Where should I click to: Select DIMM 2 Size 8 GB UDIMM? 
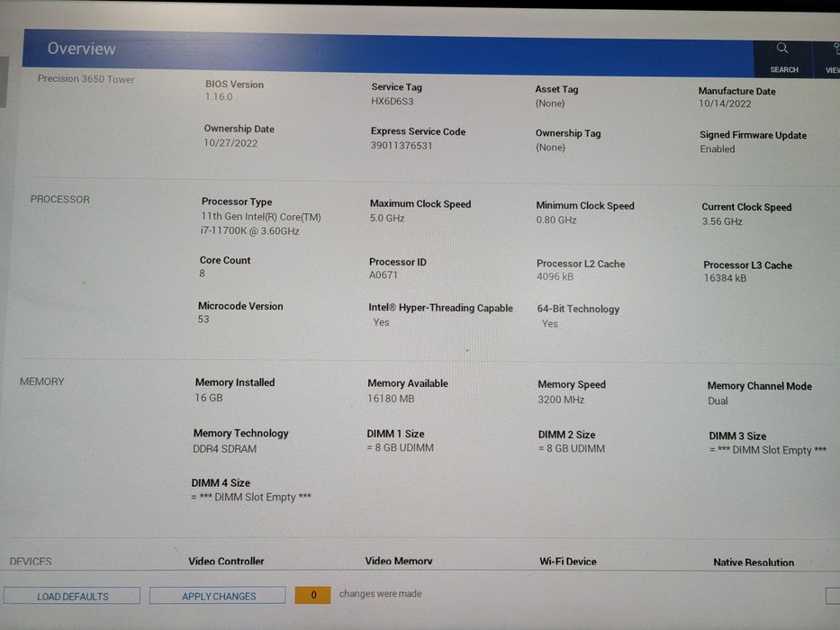click(x=572, y=449)
